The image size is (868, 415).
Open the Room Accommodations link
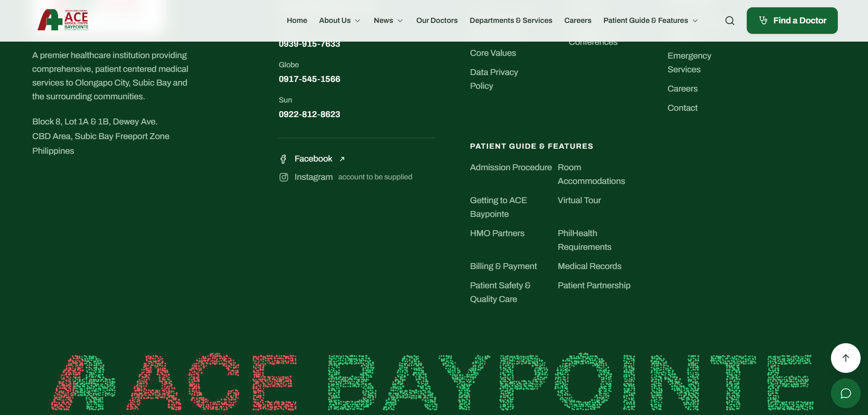pyautogui.click(x=591, y=174)
